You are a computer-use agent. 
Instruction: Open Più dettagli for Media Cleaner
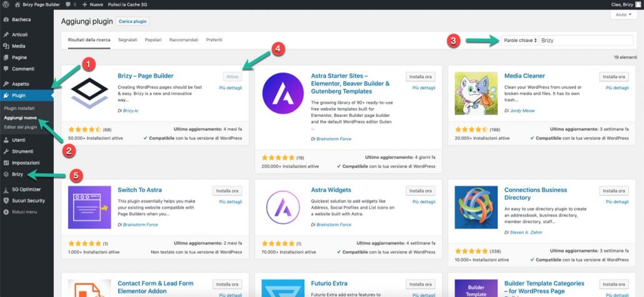click(617, 88)
